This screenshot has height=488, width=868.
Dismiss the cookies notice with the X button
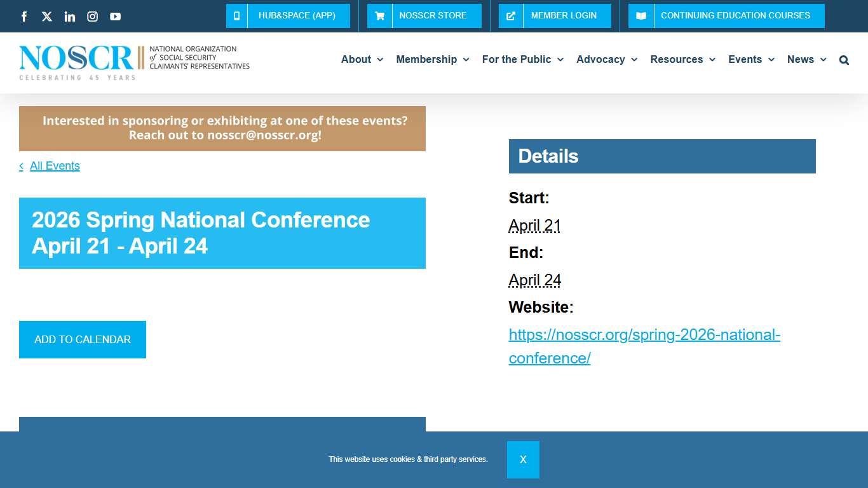click(x=523, y=459)
